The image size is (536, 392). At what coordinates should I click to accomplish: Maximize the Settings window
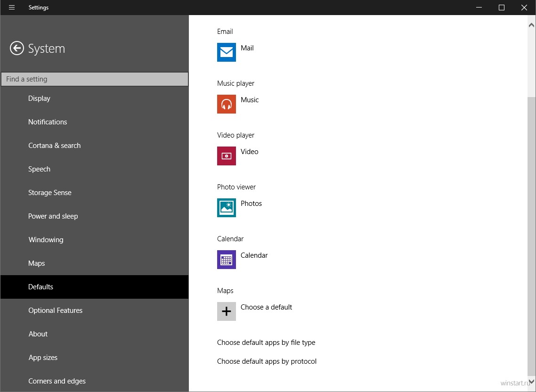click(x=502, y=7)
